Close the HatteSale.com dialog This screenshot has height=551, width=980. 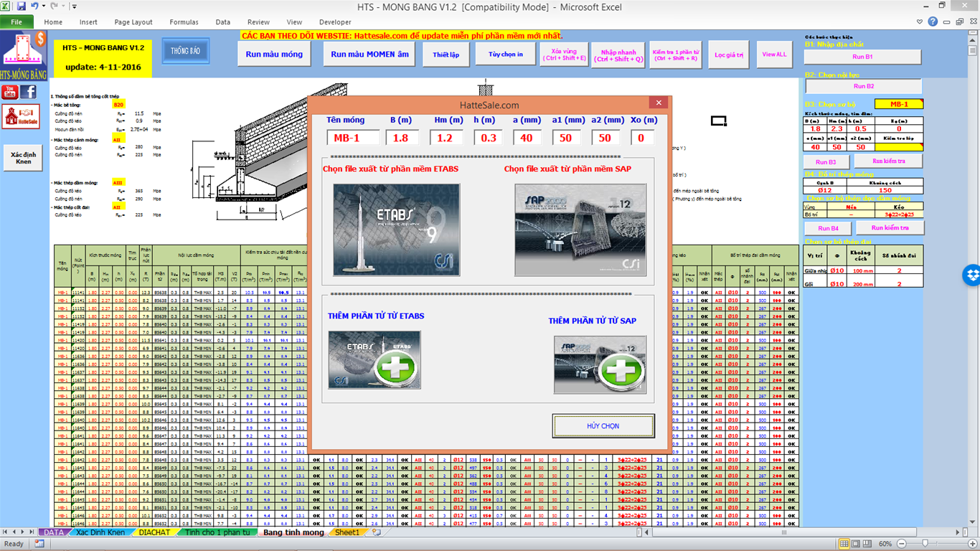click(658, 103)
